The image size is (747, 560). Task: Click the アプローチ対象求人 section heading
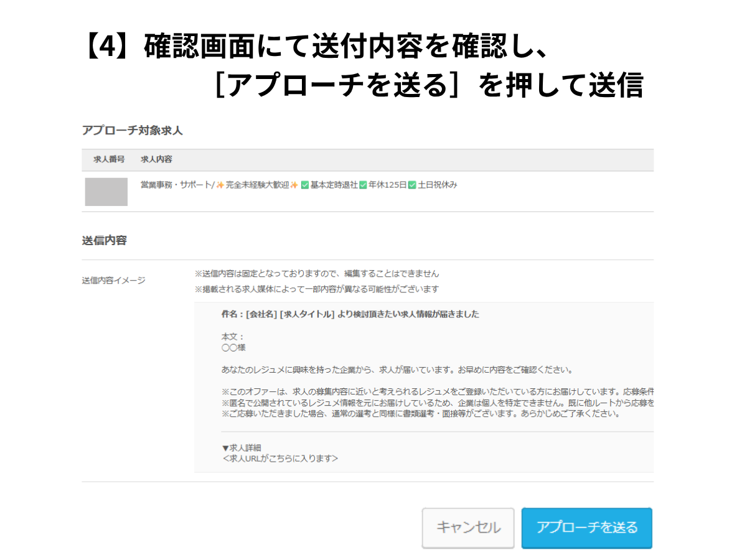(132, 131)
